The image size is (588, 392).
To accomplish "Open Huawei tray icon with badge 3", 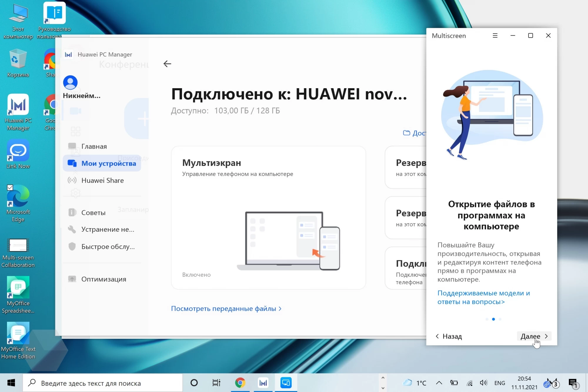I will click(552, 383).
